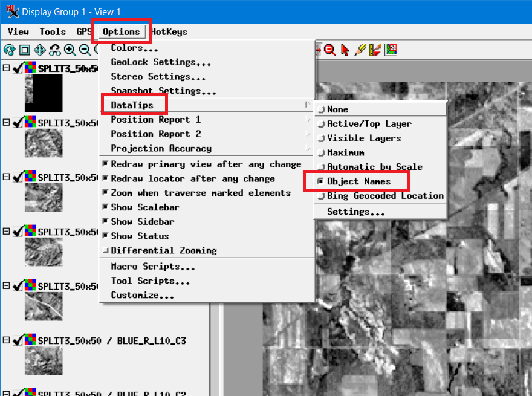The height and width of the screenshot is (396, 532).
Task: Select the pencil Sketch tool
Action: click(360, 50)
